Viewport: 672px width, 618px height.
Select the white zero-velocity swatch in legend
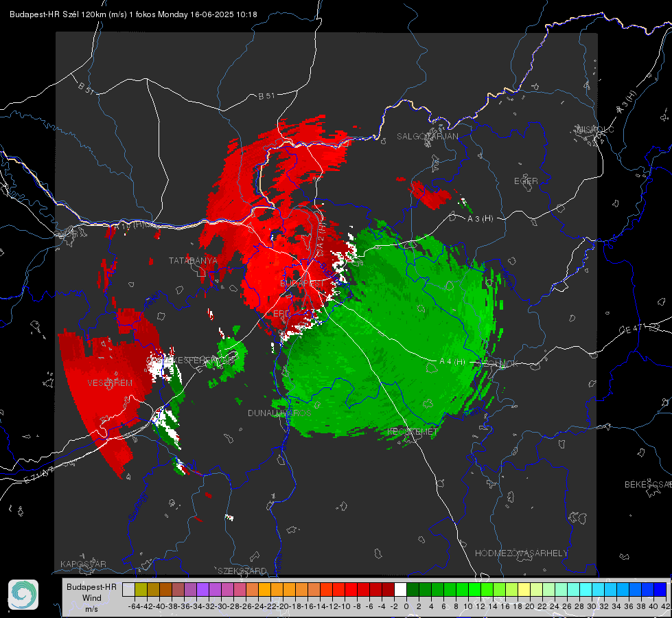coord(400,590)
